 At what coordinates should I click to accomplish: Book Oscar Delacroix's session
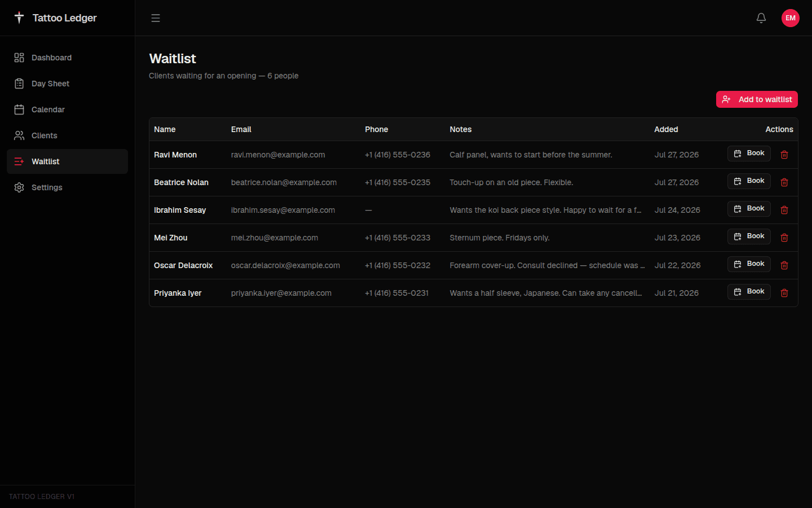click(x=749, y=264)
